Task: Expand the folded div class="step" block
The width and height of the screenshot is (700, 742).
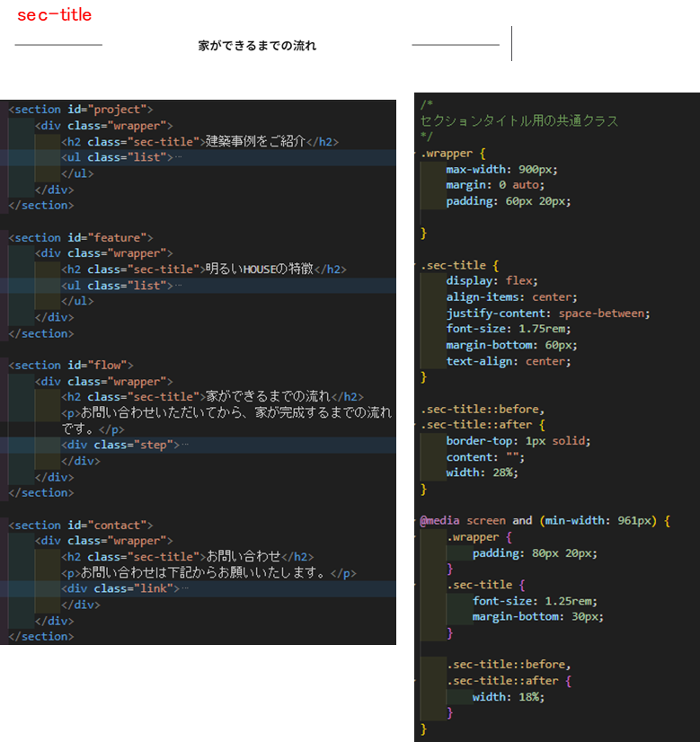Action: pyautogui.click(x=185, y=445)
